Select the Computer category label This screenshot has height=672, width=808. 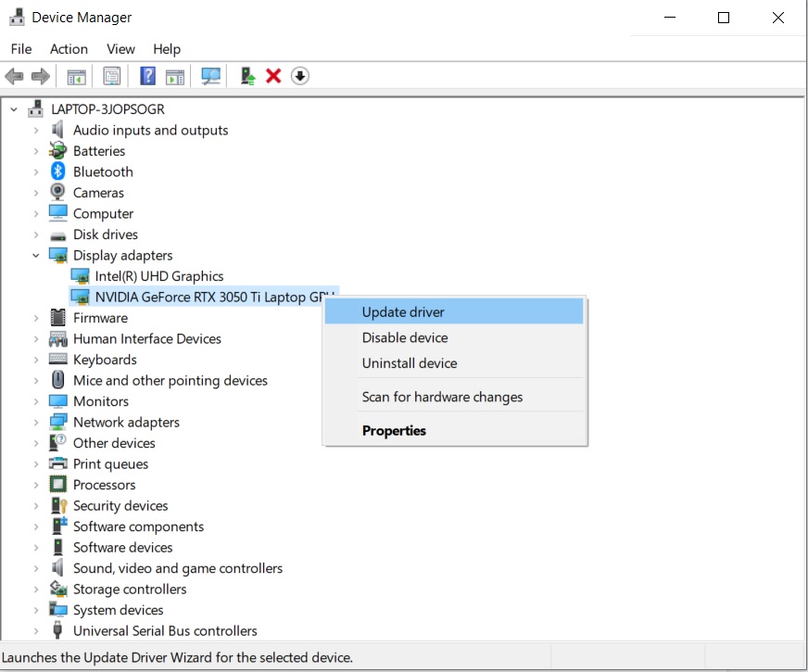[x=103, y=213]
